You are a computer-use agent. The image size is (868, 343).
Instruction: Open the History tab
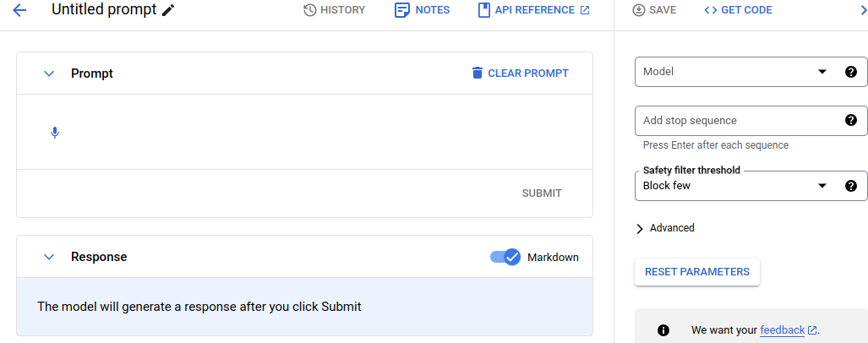click(334, 10)
